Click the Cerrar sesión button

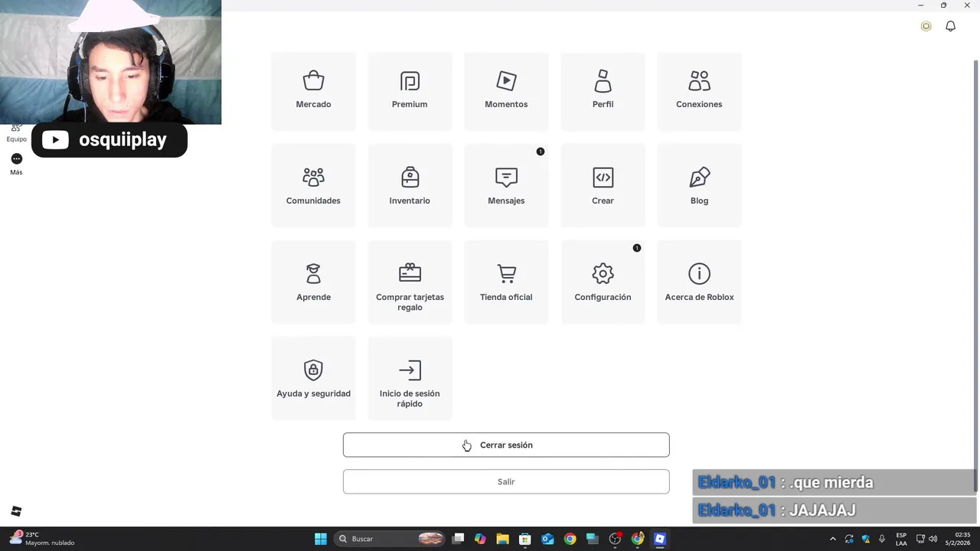506,445
